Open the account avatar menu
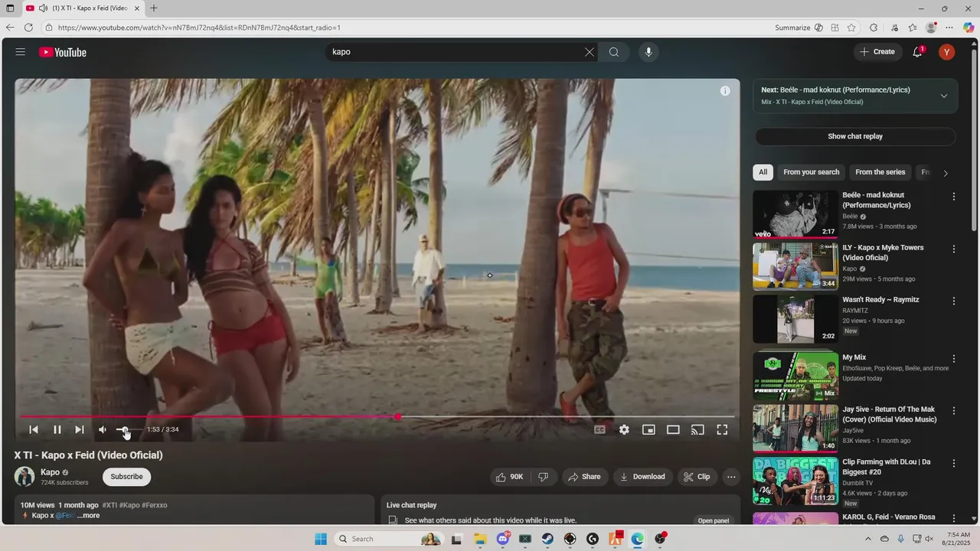The image size is (980, 551). click(947, 52)
